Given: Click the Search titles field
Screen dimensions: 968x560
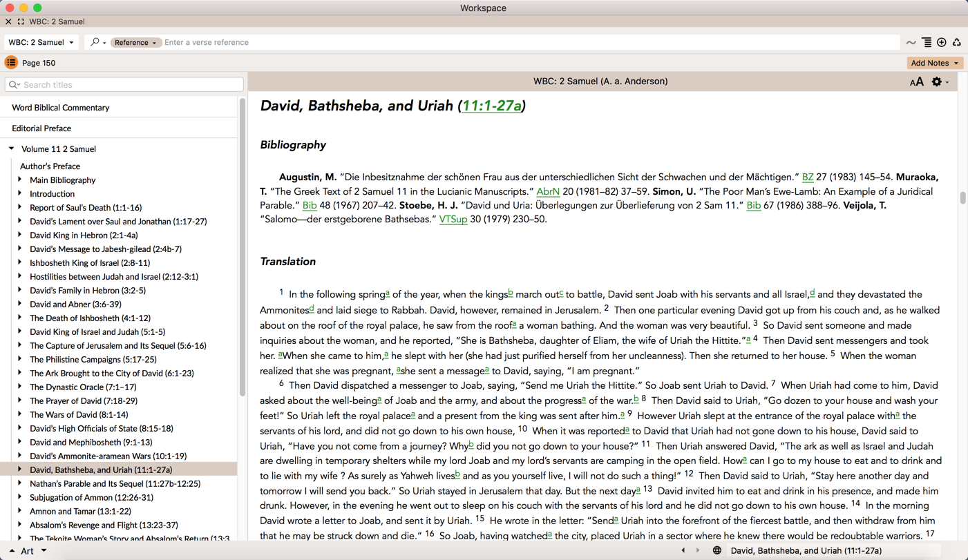Looking at the screenshot, I should (x=124, y=85).
